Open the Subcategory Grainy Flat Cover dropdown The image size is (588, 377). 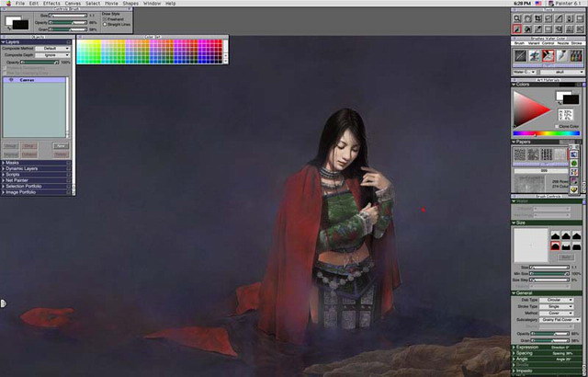coord(560,320)
